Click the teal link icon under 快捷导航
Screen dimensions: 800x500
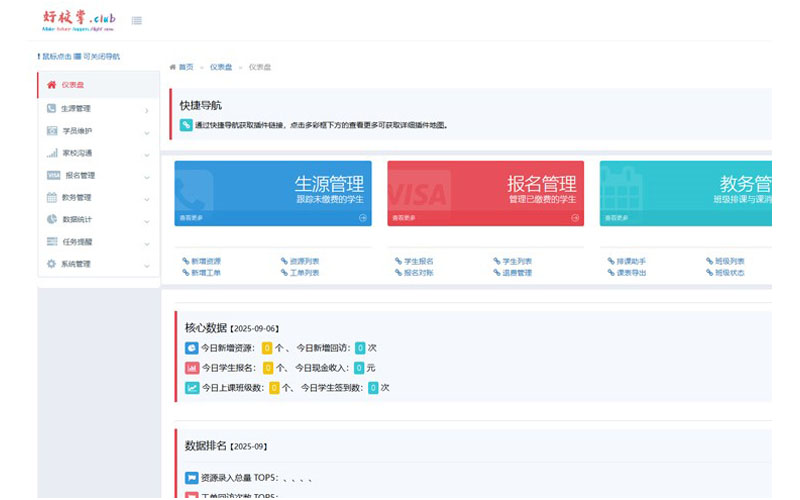pyautogui.click(x=186, y=126)
